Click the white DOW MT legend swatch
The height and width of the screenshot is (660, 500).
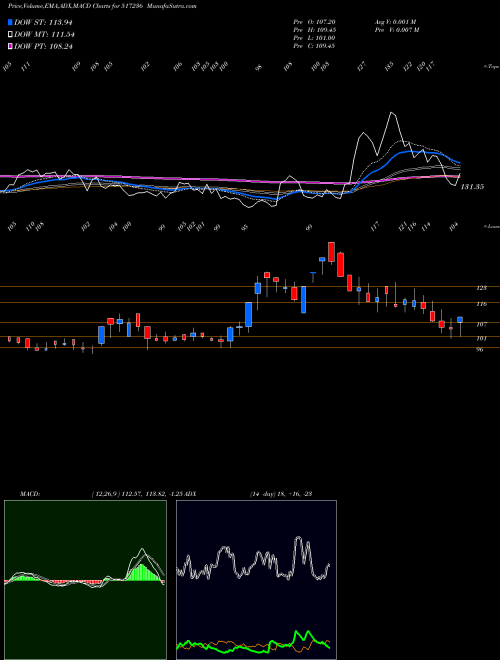(10, 35)
